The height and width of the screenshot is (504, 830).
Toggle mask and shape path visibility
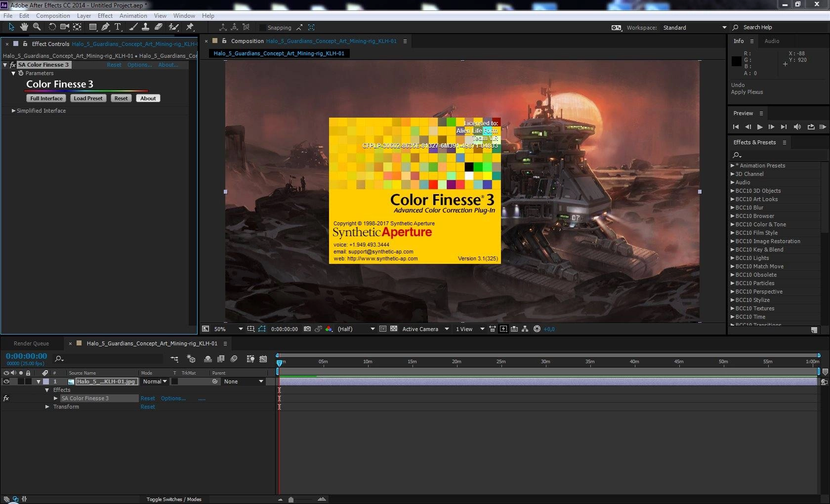click(x=262, y=329)
